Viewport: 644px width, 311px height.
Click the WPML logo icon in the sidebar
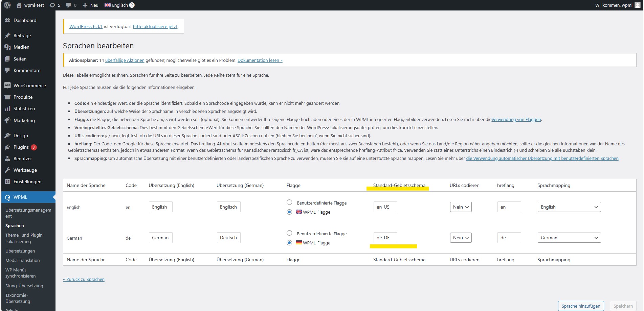point(7,197)
